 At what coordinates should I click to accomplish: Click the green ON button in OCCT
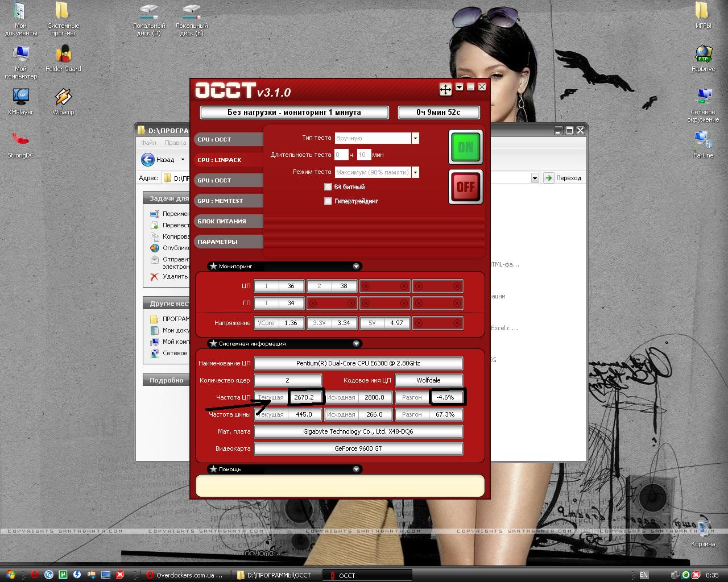465,147
